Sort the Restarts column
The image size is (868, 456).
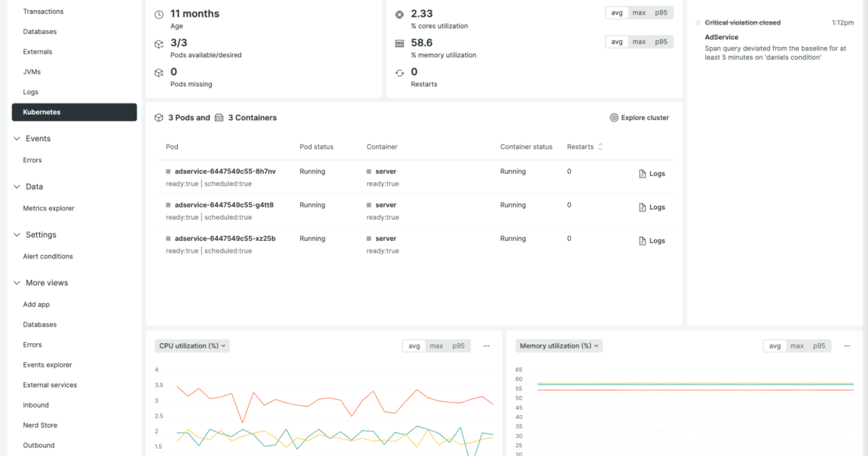(599, 147)
